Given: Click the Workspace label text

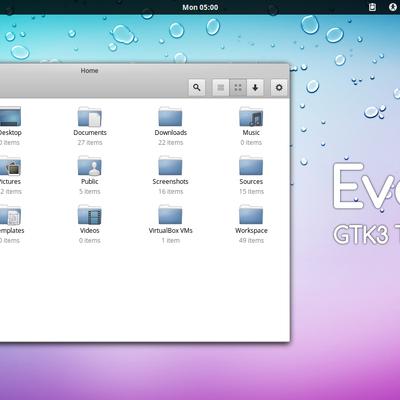Looking at the screenshot, I should point(251,230).
